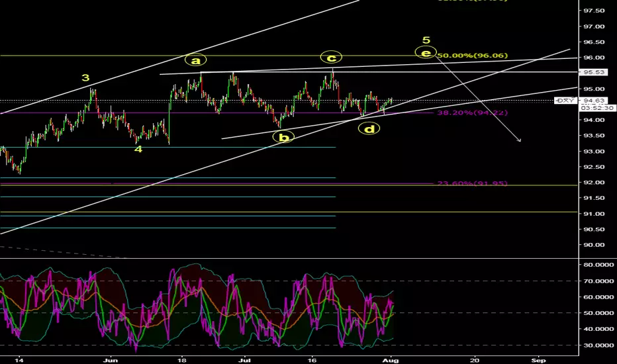Image resolution: width=617 pixels, height=364 pixels.
Task: Click the 18 date on time axis
Action: (x=181, y=360)
